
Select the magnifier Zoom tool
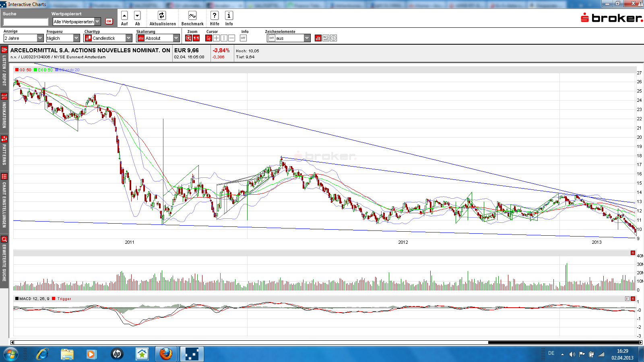click(188, 38)
